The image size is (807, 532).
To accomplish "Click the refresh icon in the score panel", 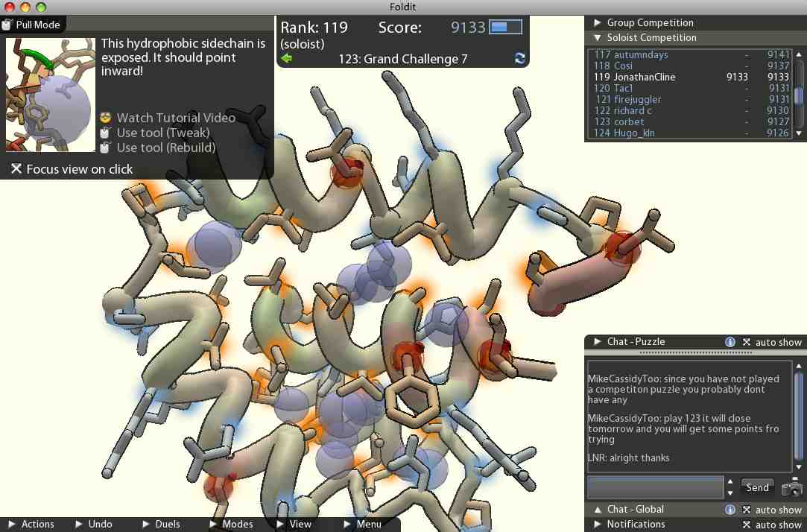I will (x=520, y=58).
